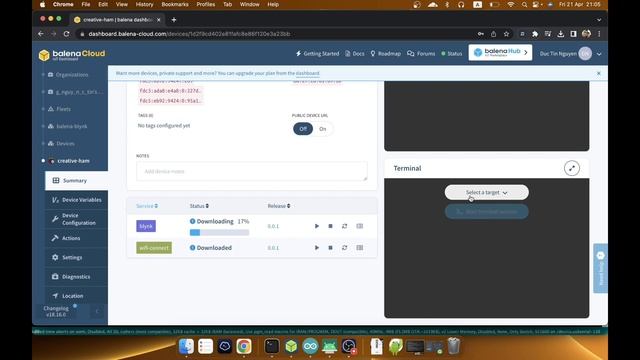This screenshot has height=360, width=640.
Task: Click the blynk download progress bar
Action: pos(219,233)
